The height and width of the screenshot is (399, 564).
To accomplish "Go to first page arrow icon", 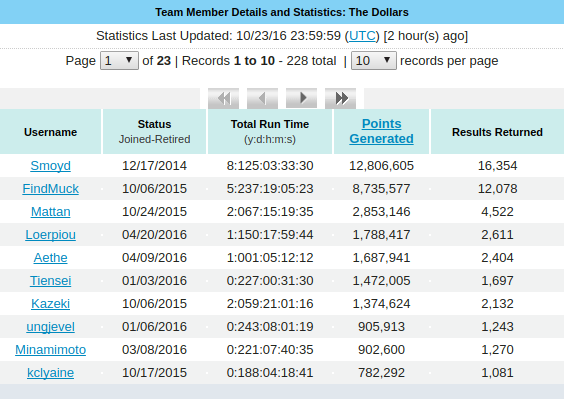I will pos(223,98).
